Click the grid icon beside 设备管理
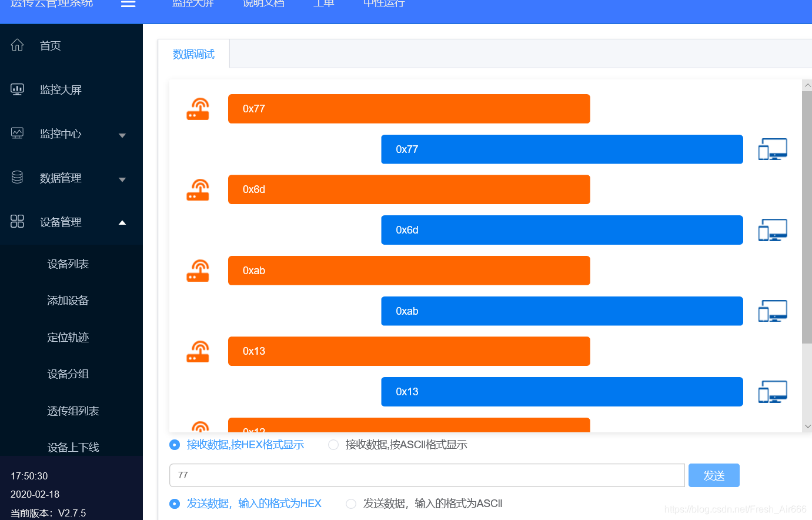This screenshot has width=812, height=520. 18,221
